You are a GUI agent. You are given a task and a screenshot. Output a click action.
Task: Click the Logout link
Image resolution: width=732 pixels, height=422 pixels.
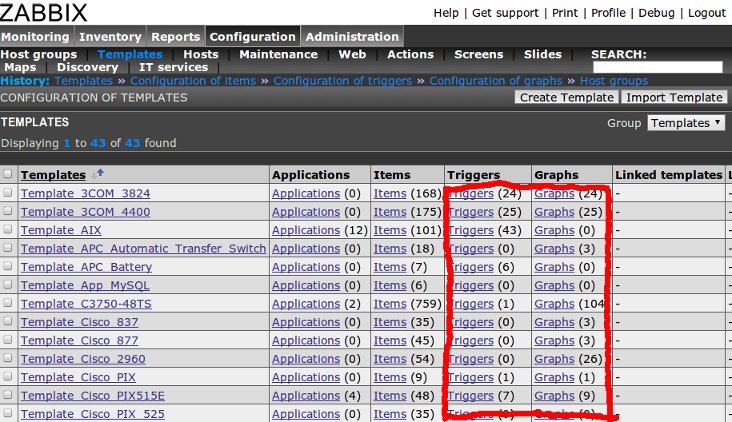(x=707, y=13)
